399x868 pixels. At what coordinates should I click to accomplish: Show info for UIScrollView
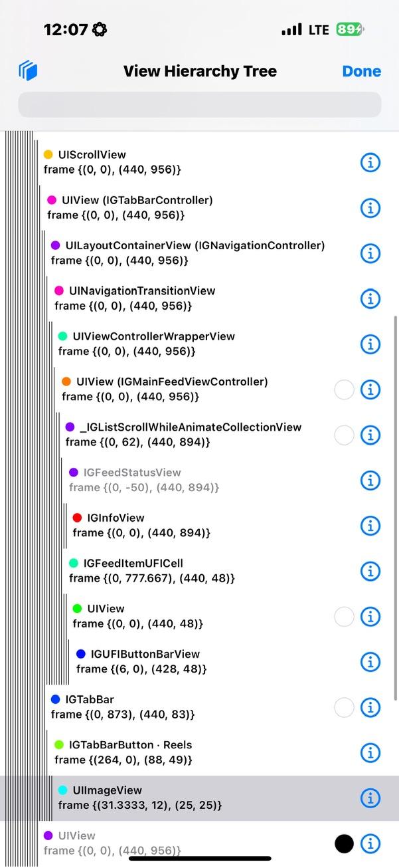point(370,162)
